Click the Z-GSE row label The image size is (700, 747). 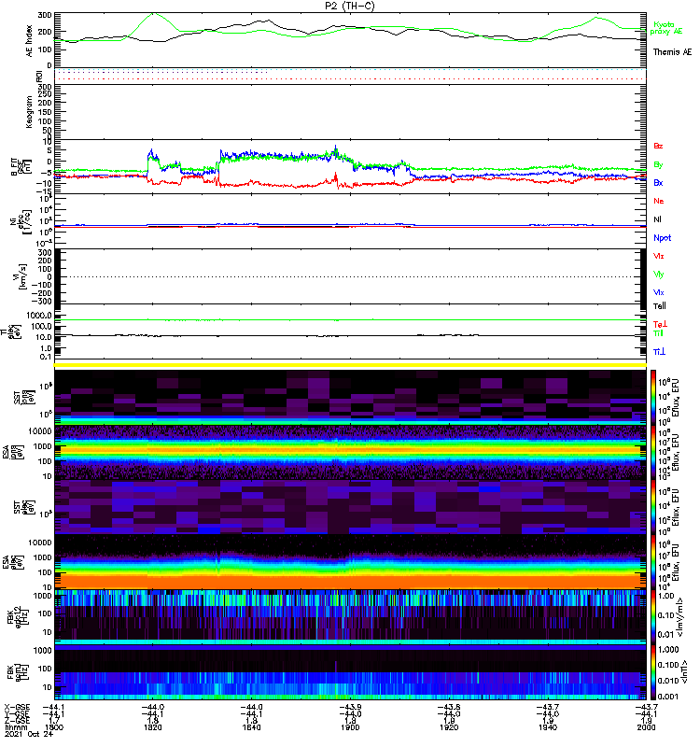click(x=17, y=720)
